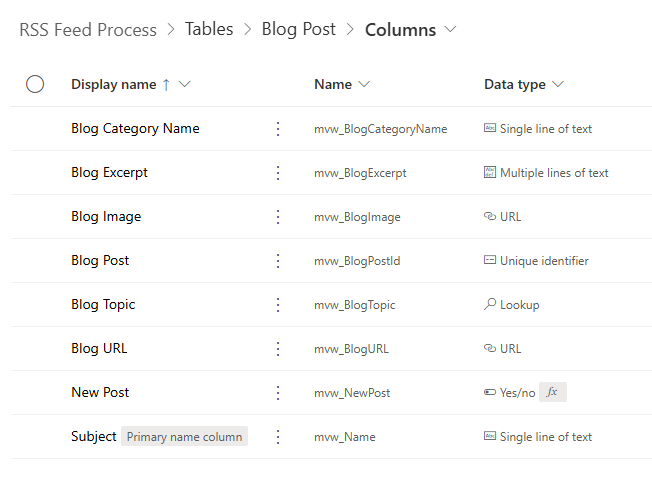Open more options for Blog Category Name
This screenshot has width=652, height=478.
tap(278, 129)
